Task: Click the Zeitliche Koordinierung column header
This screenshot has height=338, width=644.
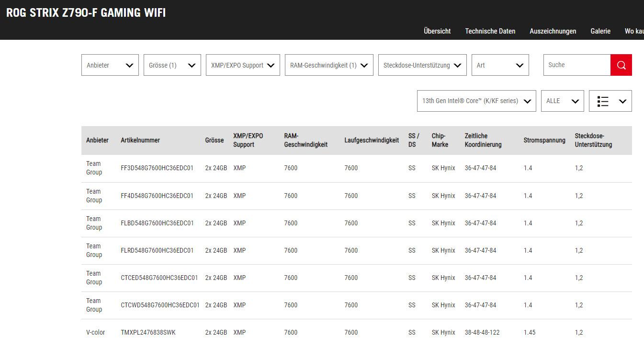Action: click(x=483, y=140)
